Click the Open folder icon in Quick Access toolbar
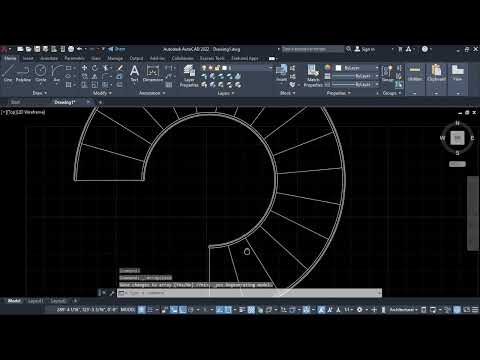This screenshot has height=360, width=480. 29,49
